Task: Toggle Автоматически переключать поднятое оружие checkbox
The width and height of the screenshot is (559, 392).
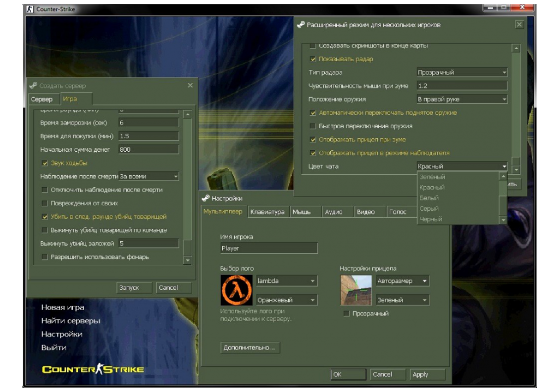Action: (313, 112)
